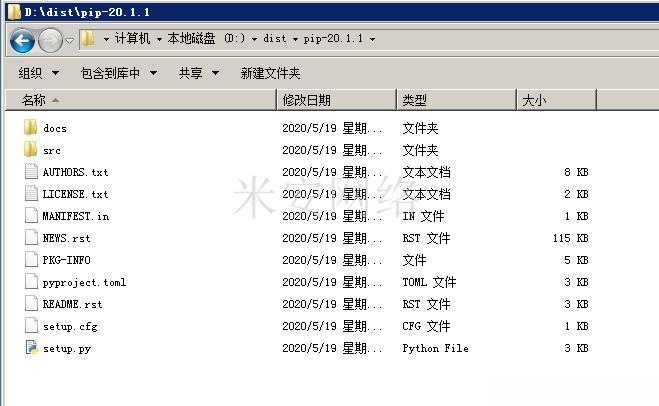Click the 115 KB size of NEWS.rst

tap(570, 238)
